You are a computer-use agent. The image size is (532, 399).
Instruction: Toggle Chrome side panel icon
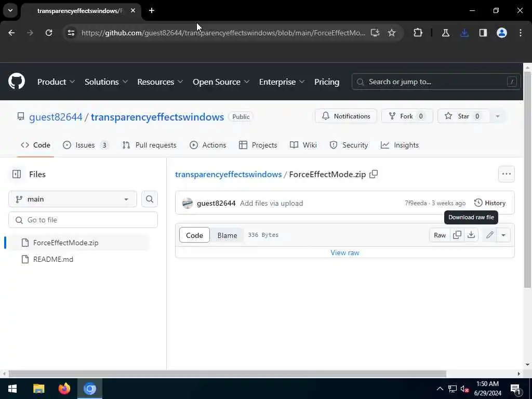[x=483, y=33]
